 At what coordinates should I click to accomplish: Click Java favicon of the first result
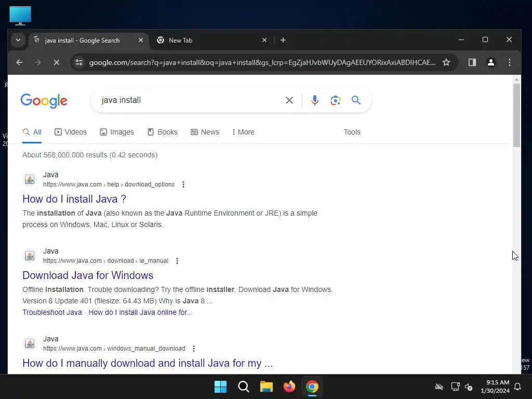pyautogui.click(x=30, y=179)
